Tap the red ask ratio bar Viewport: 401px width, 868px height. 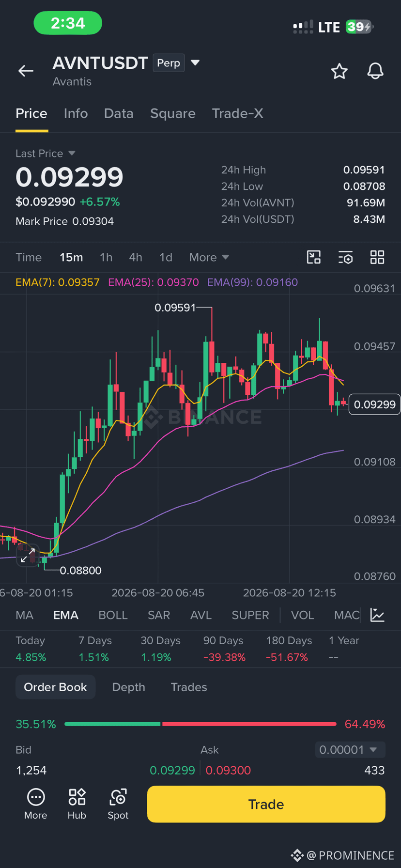pos(249,724)
